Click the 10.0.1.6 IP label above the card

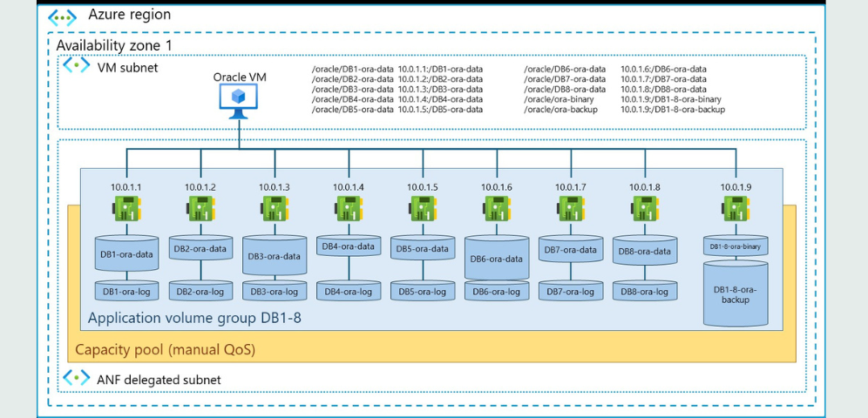click(x=497, y=187)
